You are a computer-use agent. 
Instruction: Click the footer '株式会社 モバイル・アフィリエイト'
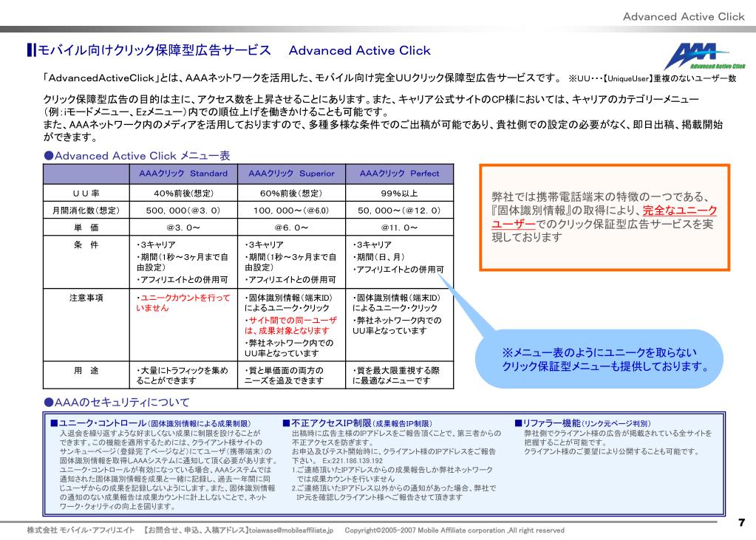pyautogui.click(x=81, y=530)
